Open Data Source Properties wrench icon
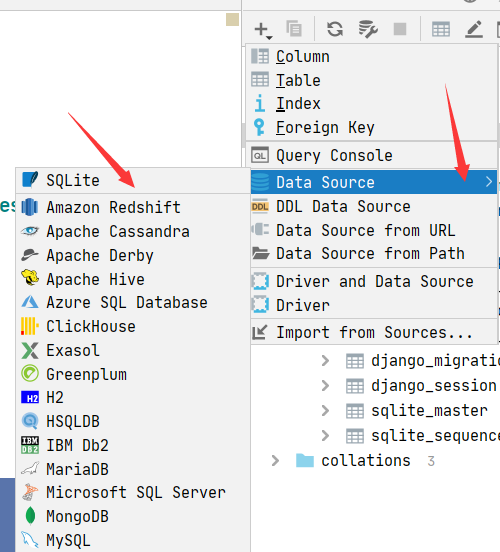 [368, 29]
